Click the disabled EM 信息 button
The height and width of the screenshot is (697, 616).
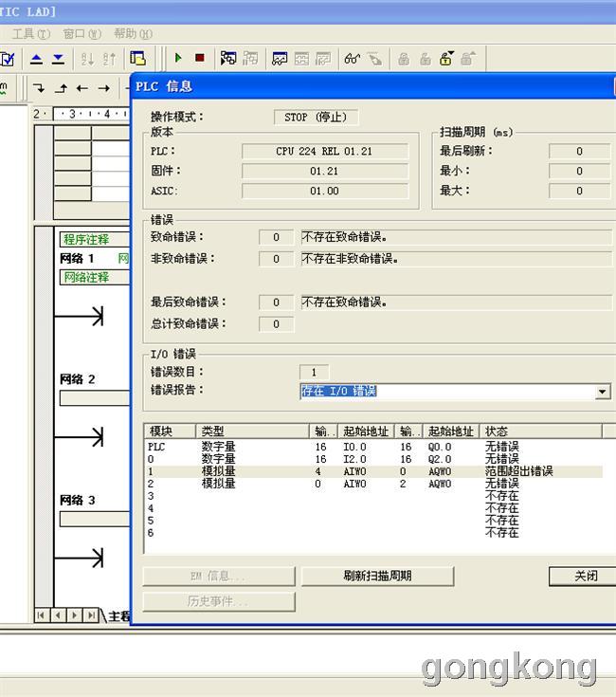[x=219, y=577]
